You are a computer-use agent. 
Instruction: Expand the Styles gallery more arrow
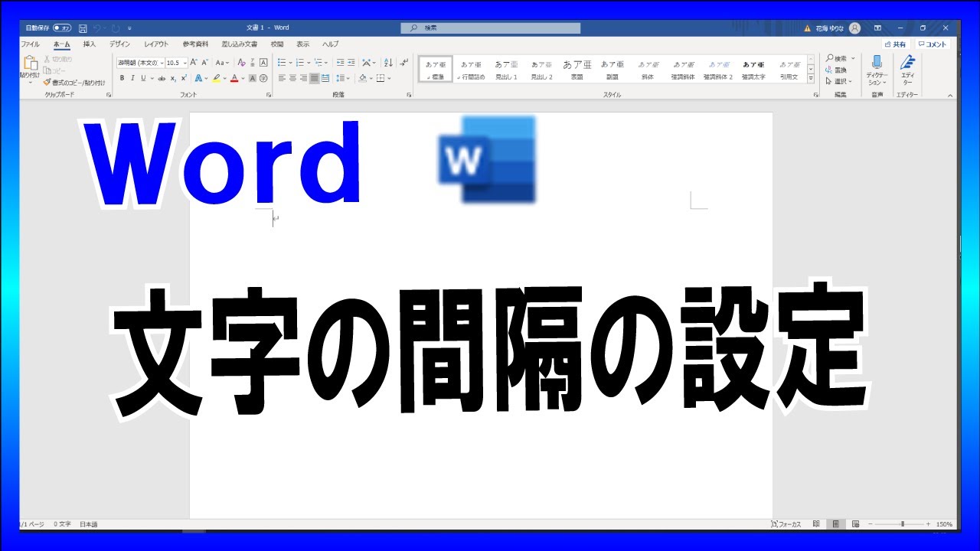809,78
